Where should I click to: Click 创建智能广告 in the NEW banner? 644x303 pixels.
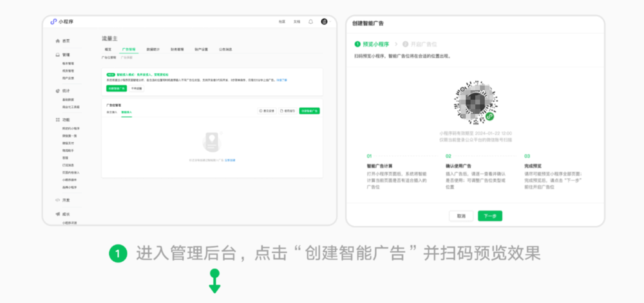click(x=117, y=88)
